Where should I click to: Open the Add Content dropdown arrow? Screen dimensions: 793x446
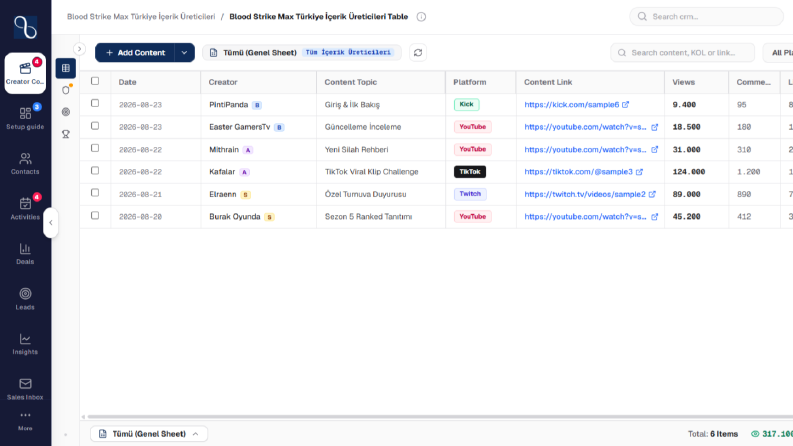(185, 53)
